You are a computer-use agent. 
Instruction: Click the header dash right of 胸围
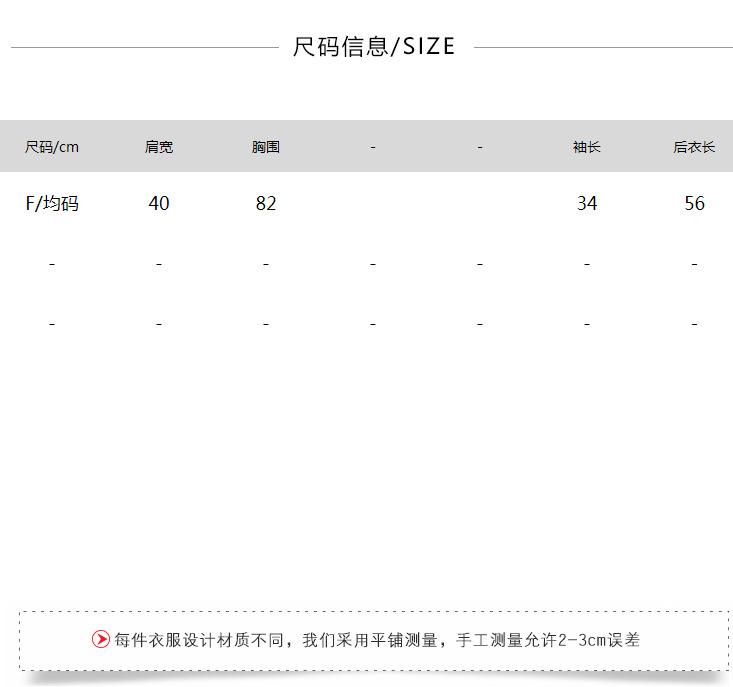pyautogui.click(x=373, y=147)
